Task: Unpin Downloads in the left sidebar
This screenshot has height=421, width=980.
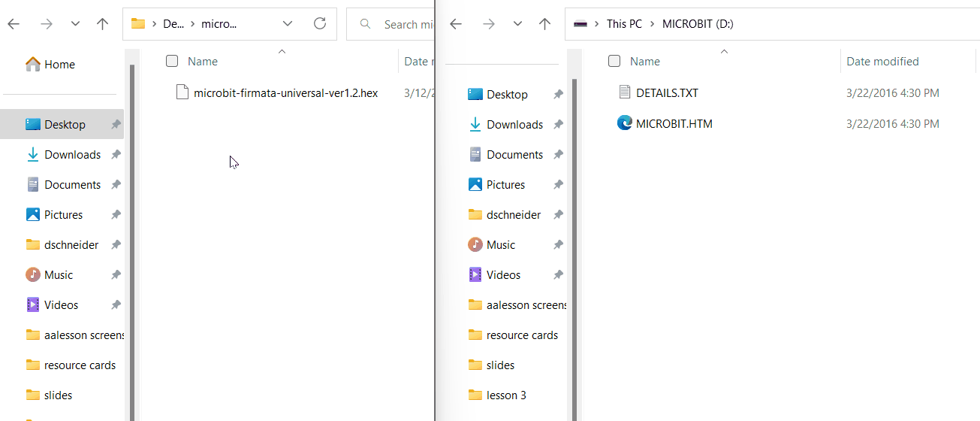Action: pos(116,155)
